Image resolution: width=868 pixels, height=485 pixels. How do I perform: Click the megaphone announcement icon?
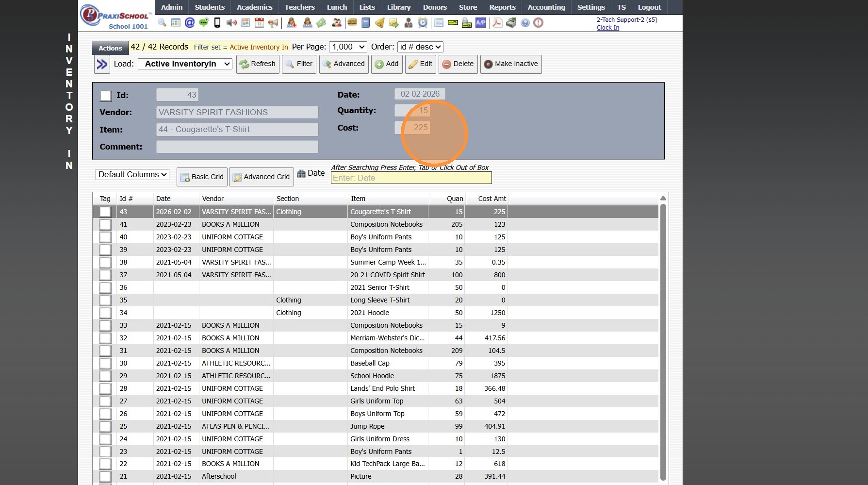(x=274, y=23)
